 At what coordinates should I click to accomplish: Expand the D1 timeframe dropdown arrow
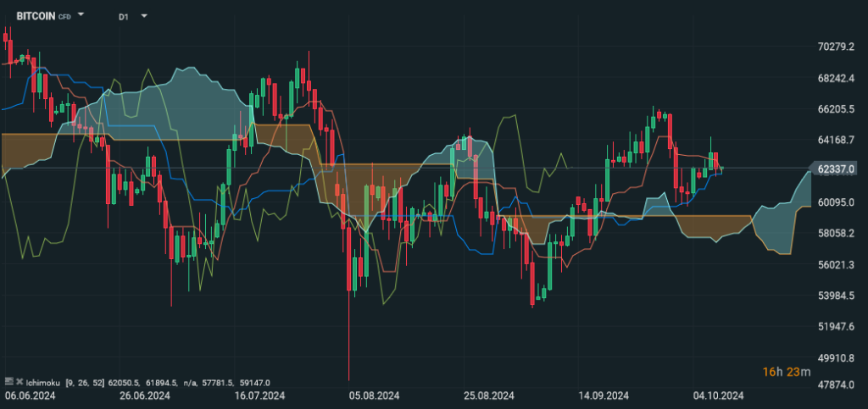tap(144, 15)
